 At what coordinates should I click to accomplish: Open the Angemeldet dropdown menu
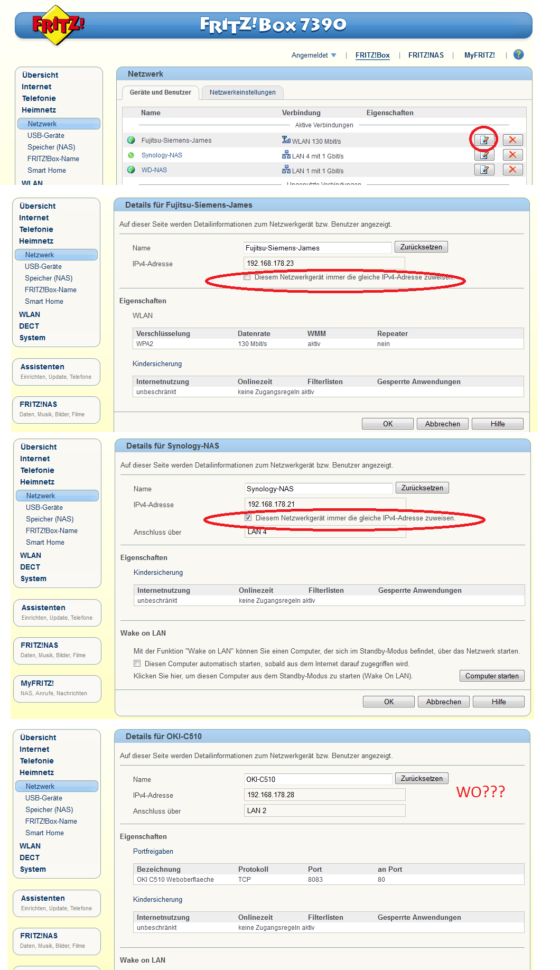pos(314,55)
